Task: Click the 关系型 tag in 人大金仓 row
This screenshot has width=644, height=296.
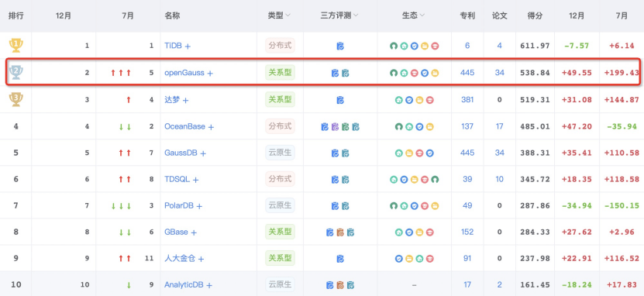Action: click(x=280, y=258)
